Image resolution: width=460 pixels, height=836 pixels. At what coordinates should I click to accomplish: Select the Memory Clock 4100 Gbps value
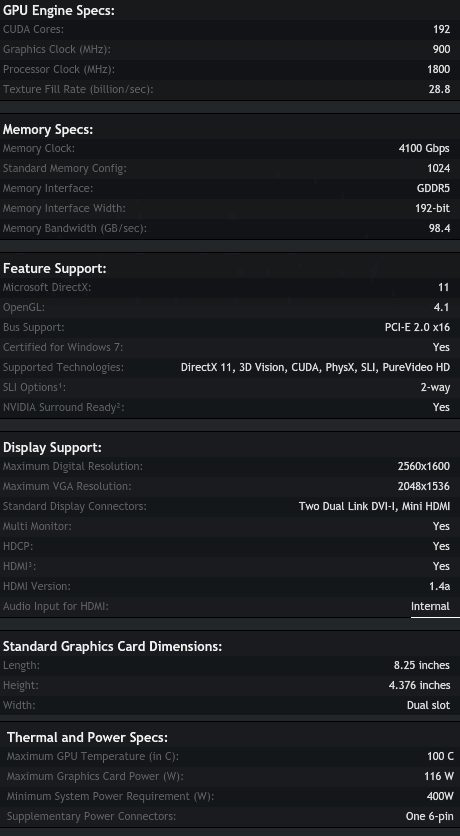pyautogui.click(x=424, y=148)
